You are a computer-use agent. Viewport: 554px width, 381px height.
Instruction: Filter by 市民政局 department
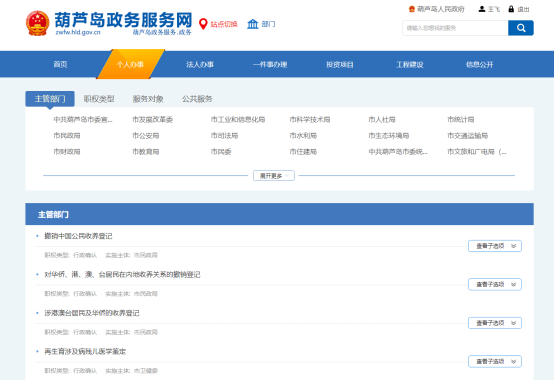pos(67,136)
